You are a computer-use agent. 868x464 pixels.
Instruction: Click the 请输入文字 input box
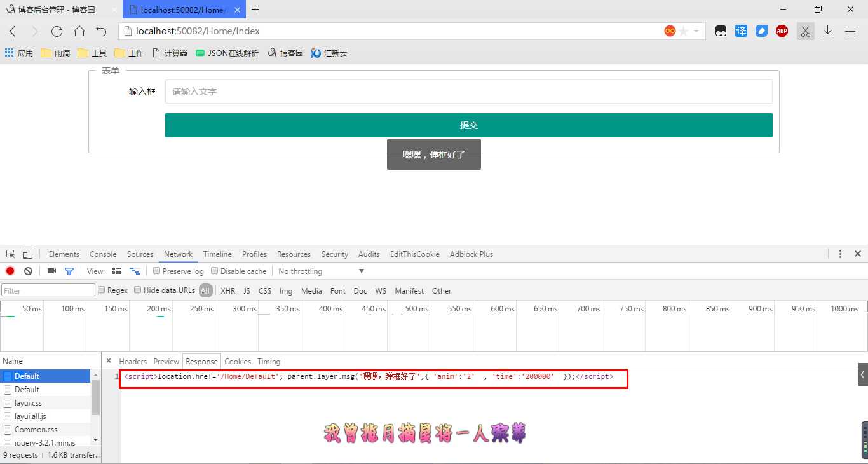click(x=469, y=92)
